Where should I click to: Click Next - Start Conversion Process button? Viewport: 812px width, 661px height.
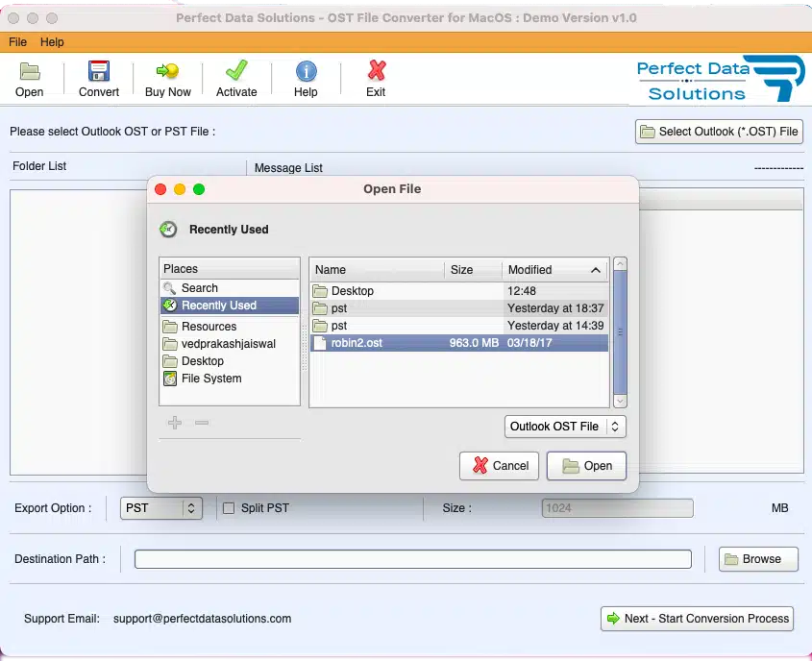tap(697, 619)
